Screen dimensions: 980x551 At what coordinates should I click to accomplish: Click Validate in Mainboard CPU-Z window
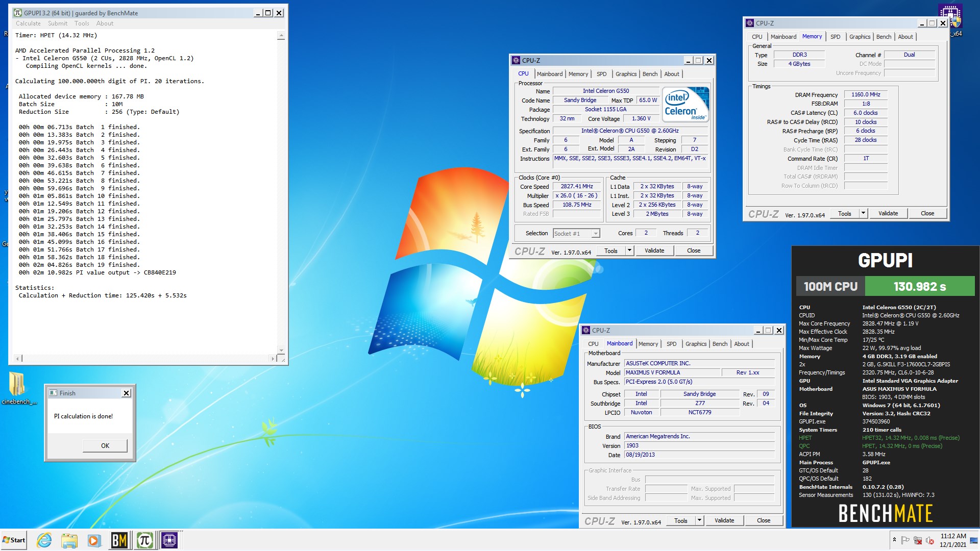click(x=724, y=520)
